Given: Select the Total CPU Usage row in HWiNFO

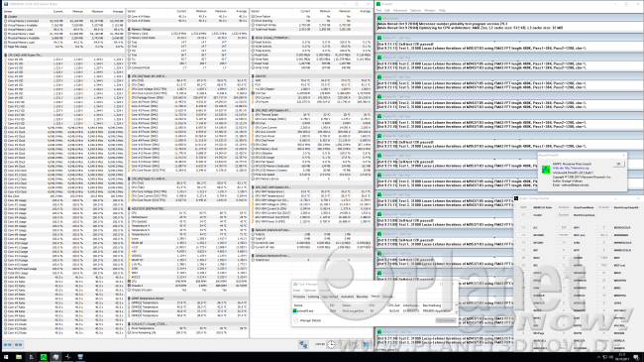Looking at the screenshot, I should click(x=62, y=273).
